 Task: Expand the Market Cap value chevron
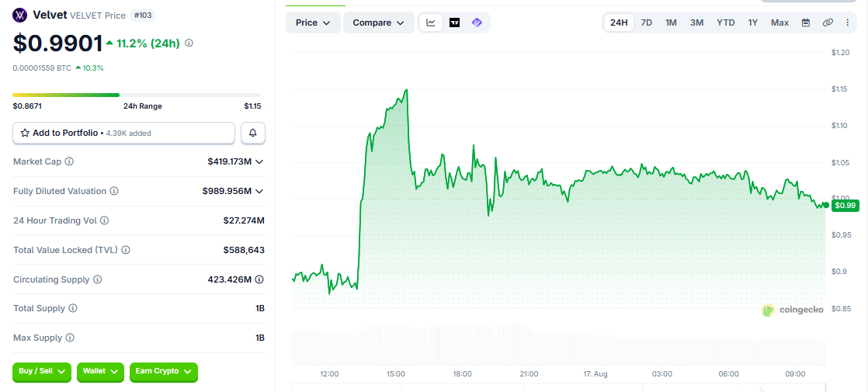click(x=259, y=161)
